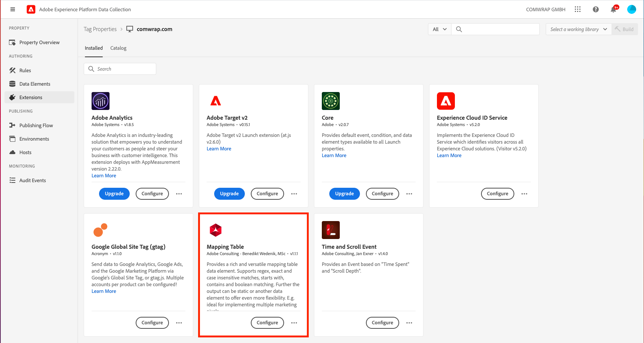Screen dimensions: 644x343
Task: Click the Google Global Site Tag icon
Action: (100, 230)
